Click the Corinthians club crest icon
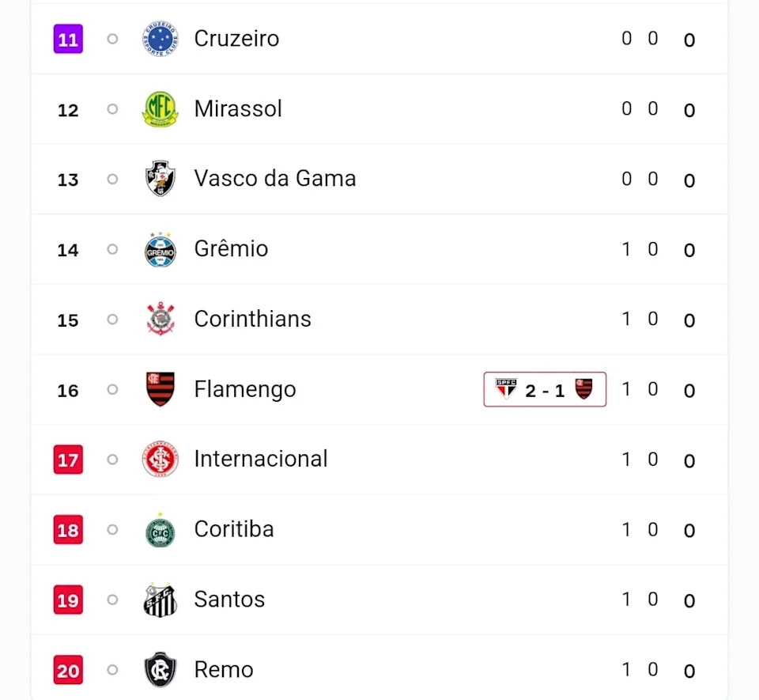 click(160, 319)
